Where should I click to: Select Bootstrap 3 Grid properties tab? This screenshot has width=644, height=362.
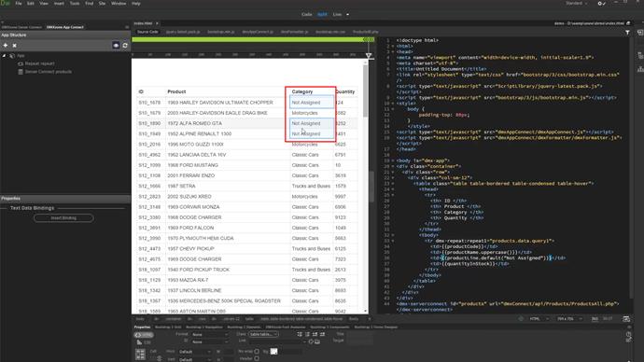pyautogui.click(x=168, y=327)
